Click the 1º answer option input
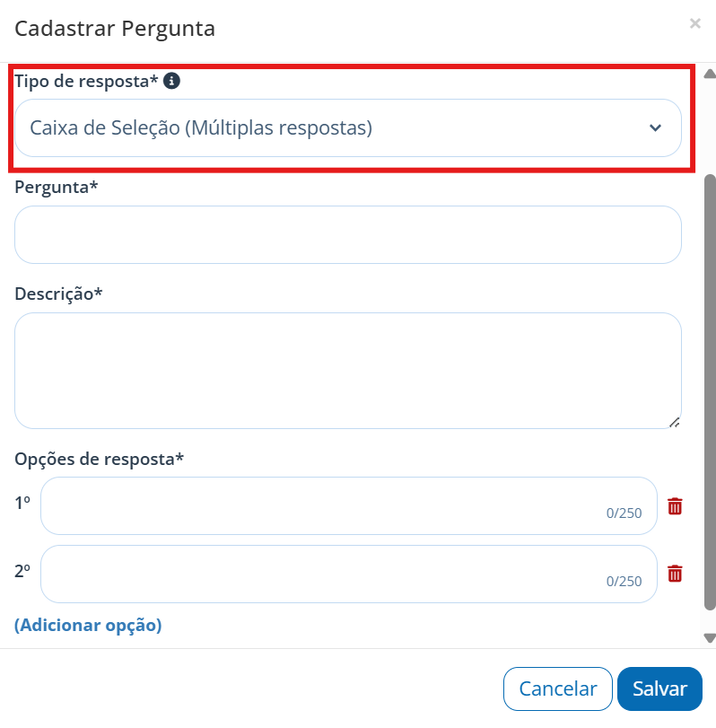 click(x=349, y=505)
